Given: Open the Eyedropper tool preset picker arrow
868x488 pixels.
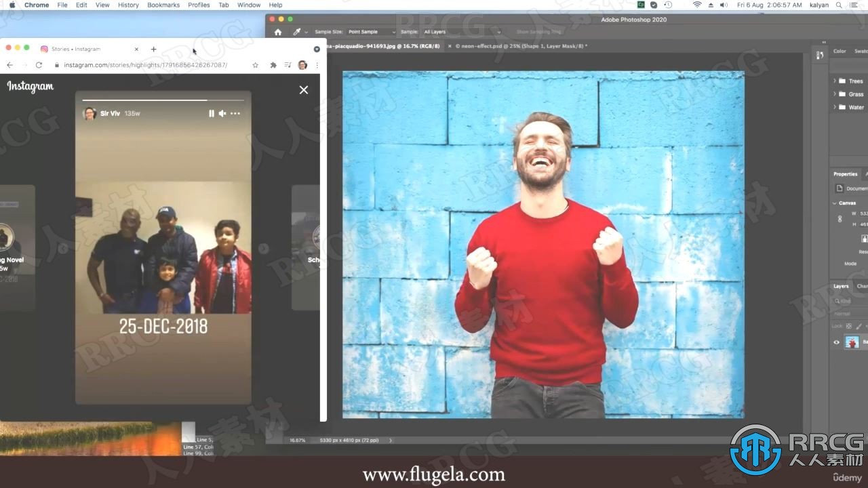Looking at the screenshot, I should tap(306, 32).
